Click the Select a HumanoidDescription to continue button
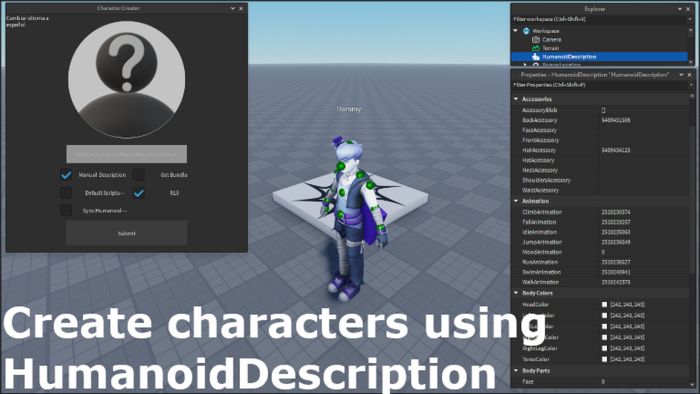Image resolution: width=700 pixels, height=394 pixels. (x=126, y=154)
